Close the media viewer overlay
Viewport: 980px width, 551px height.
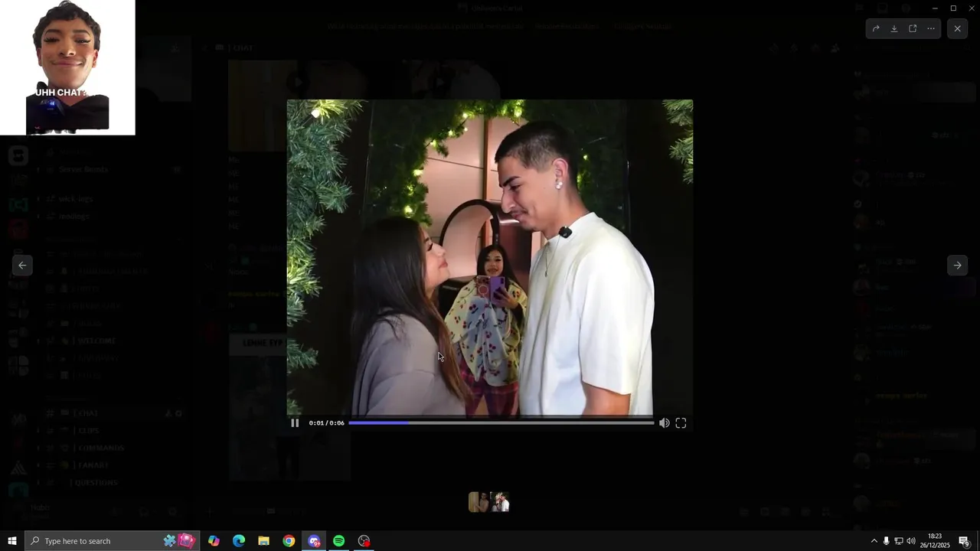coord(957,28)
